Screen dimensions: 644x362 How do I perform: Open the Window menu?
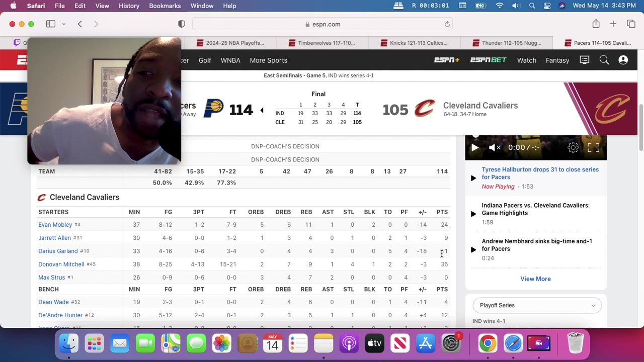click(x=202, y=6)
